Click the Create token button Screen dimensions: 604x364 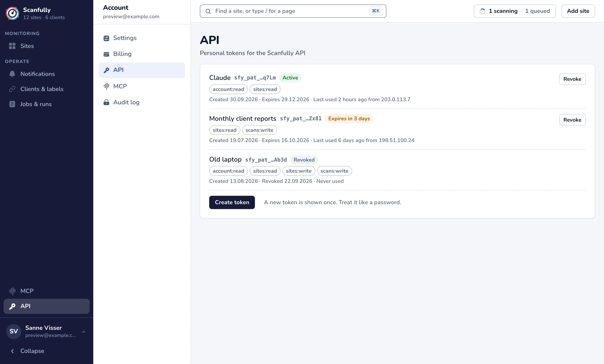[x=232, y=202]
